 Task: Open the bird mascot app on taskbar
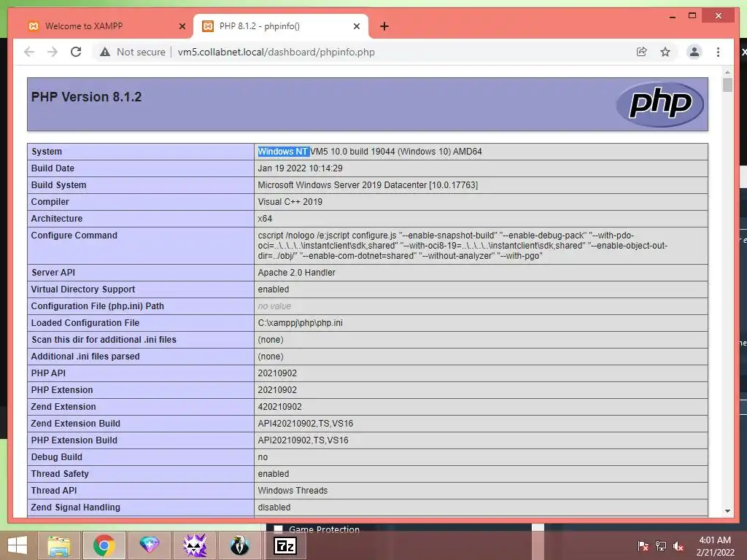tap(239, 545)
